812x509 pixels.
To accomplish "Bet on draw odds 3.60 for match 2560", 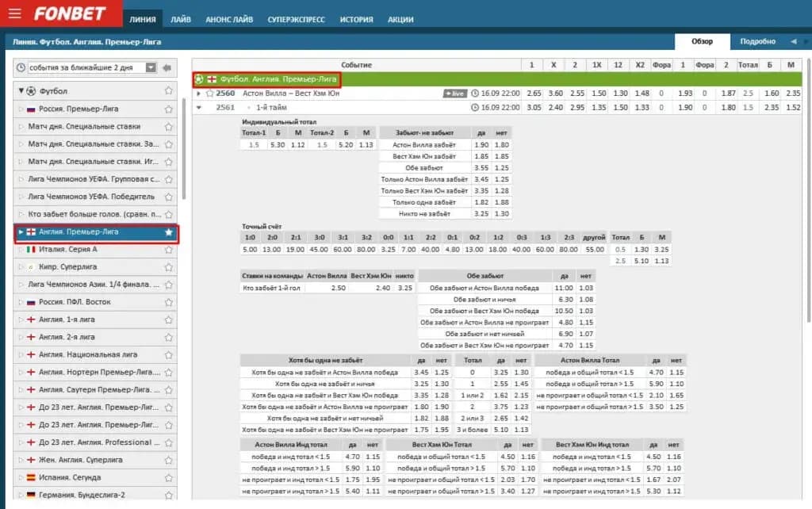I will click(x=556, y=94).
